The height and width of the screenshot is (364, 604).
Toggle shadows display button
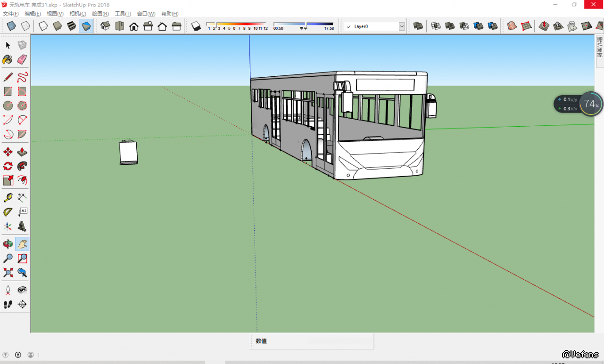click(196, 26)
